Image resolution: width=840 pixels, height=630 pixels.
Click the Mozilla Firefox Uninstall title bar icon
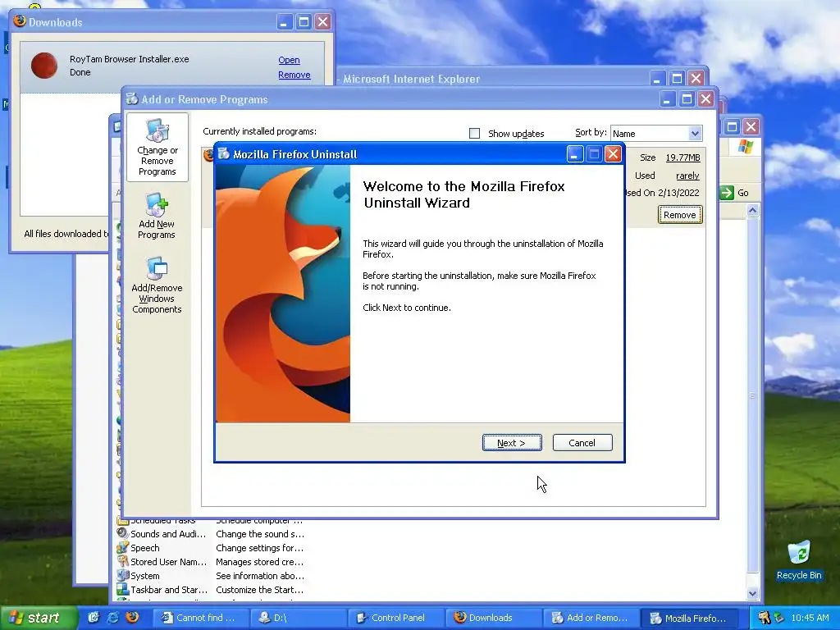pos(223,153)
